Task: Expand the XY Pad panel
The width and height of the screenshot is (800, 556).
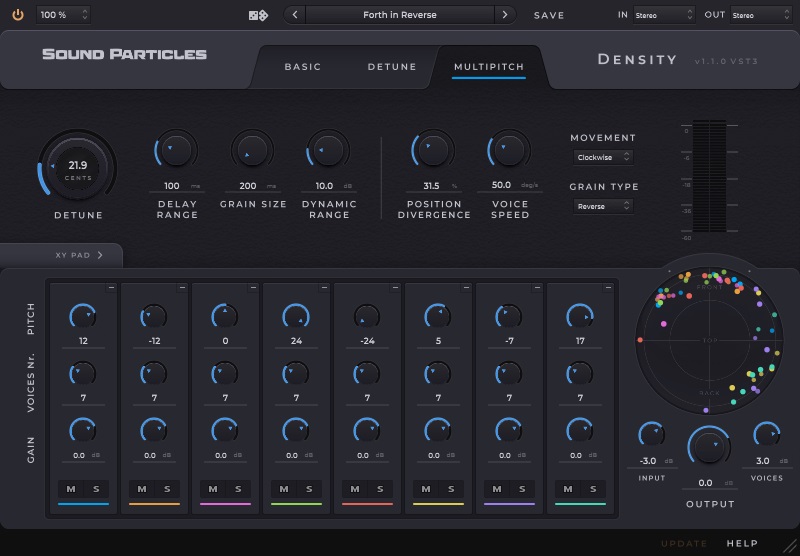Action: [79, 255]
